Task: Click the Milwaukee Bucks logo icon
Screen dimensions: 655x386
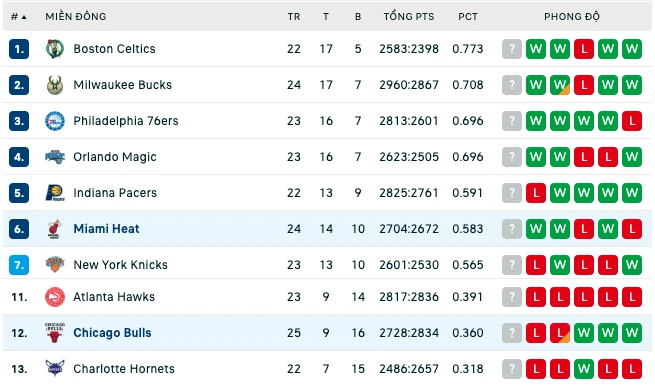Action: coord(55,85)
